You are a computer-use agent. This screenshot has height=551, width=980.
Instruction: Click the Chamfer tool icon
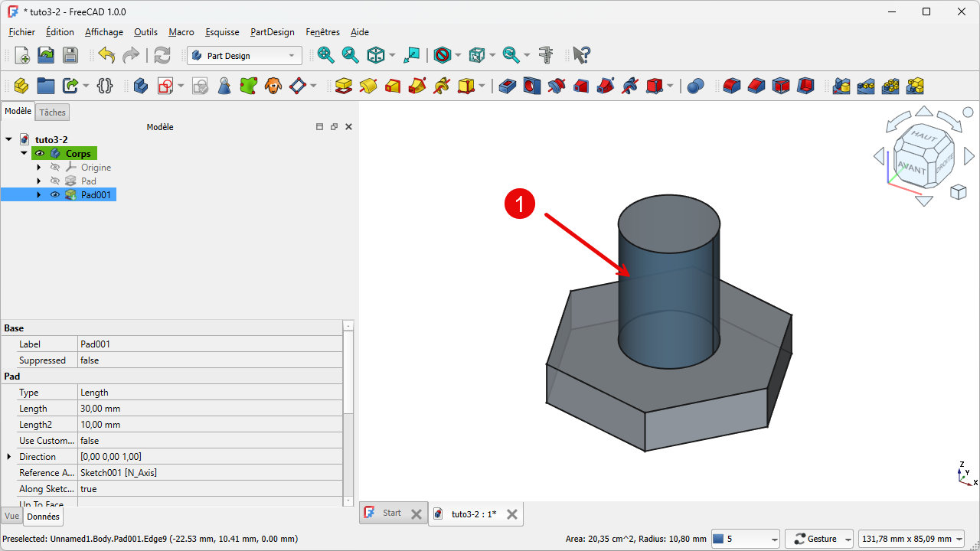[x=756, y=86]
